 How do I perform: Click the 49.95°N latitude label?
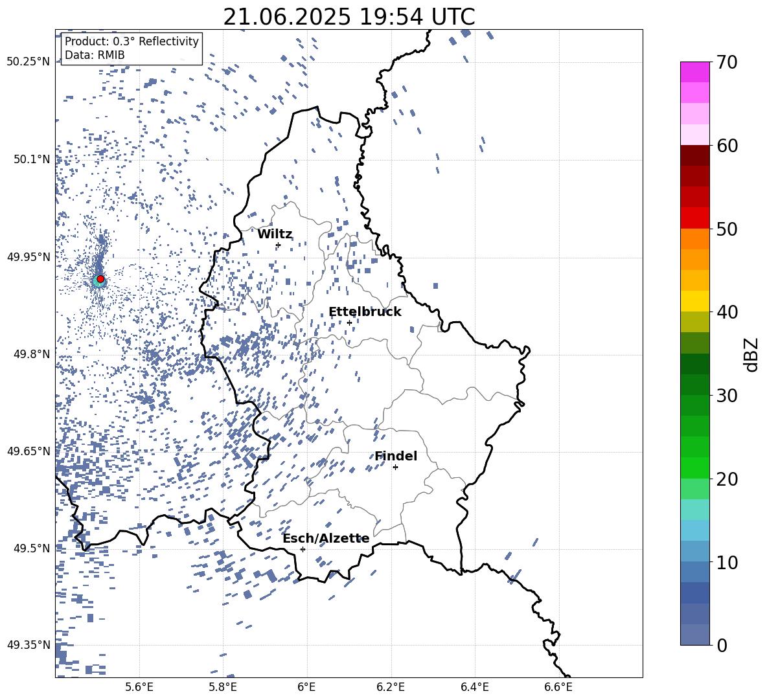(29, 257)
